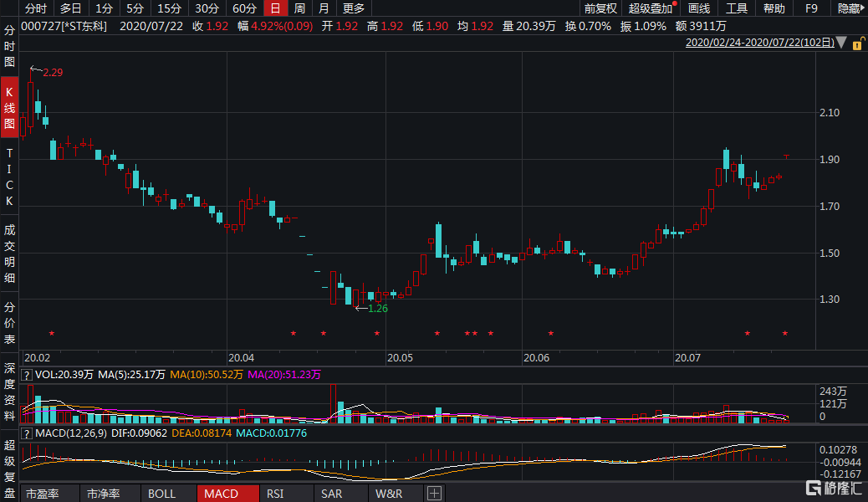Switch to the 周 weekly period
This screenshot has height=502, width=868.
tap(299, 8)
